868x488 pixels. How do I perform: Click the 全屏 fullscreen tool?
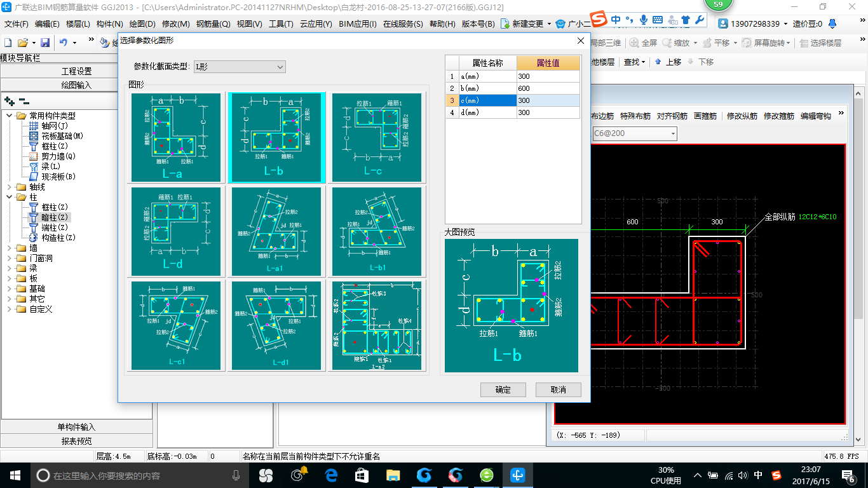(x=643, y=43)
